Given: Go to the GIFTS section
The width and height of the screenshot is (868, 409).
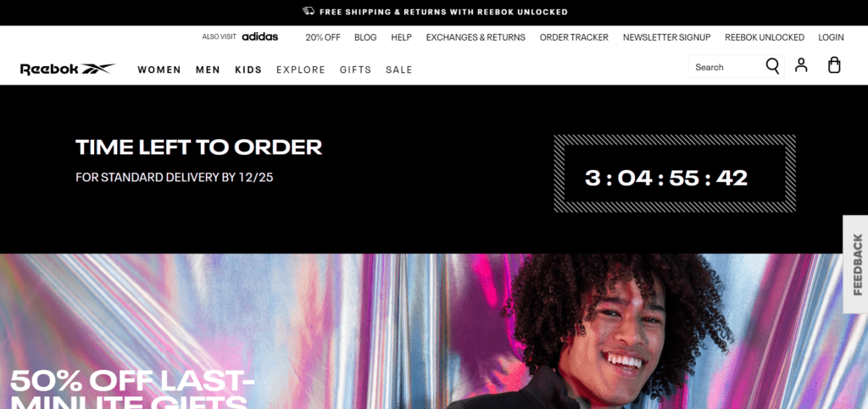Looking at the screenshot, I should pos(356,69).
